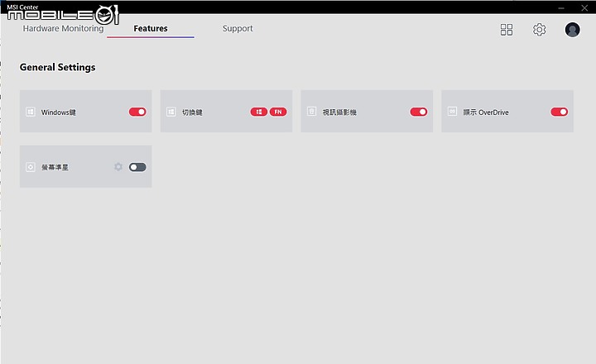Click the General Settings heading

pos(57,67)
